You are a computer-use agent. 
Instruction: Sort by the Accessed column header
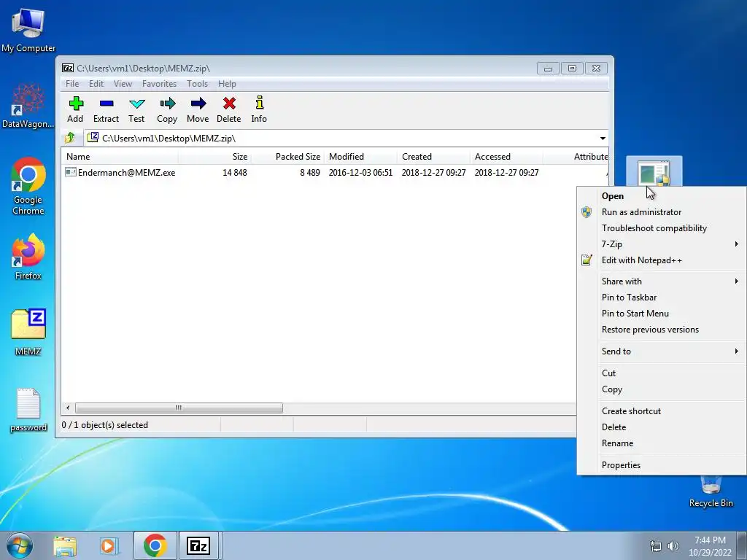(x=506, y=157)
